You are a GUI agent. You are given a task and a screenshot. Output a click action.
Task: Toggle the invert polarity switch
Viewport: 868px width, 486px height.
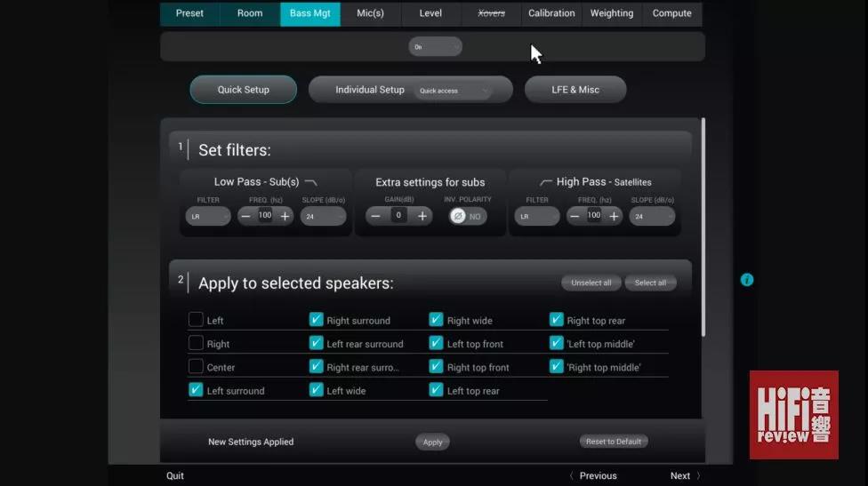tap(468, 216)
